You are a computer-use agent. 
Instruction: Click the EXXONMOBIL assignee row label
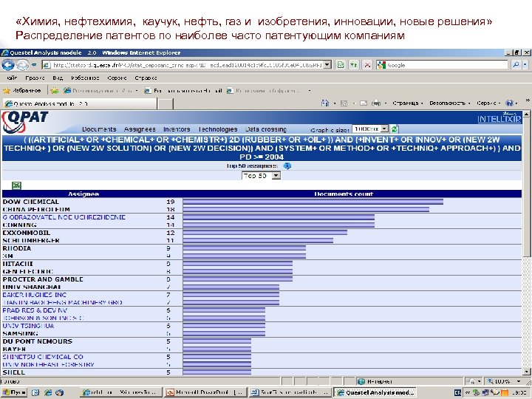click(27, 233)
